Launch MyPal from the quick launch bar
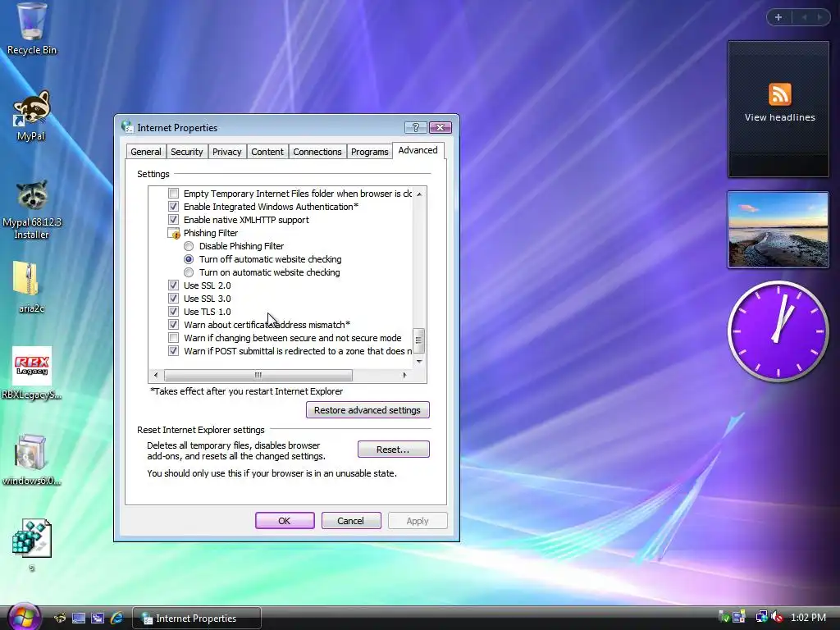This screenshot has height=630, width=840. (60, 619)
